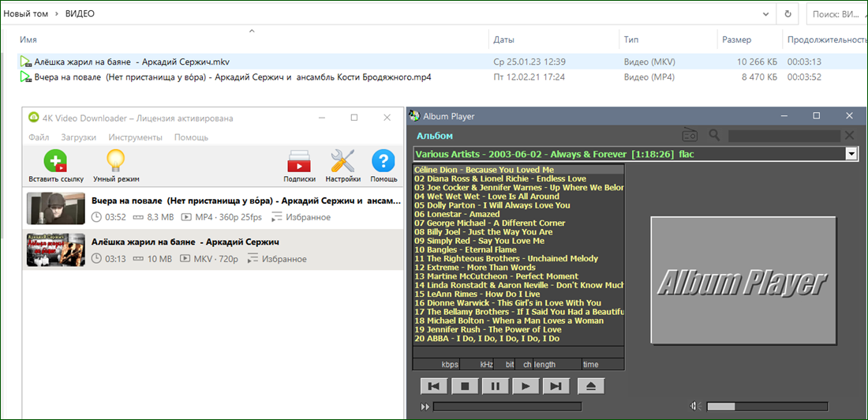The width and height of the screenshot is (868, 420).
Task: Click ВИДЕО breadcrumb in Explorer
Action: point(80,14)
